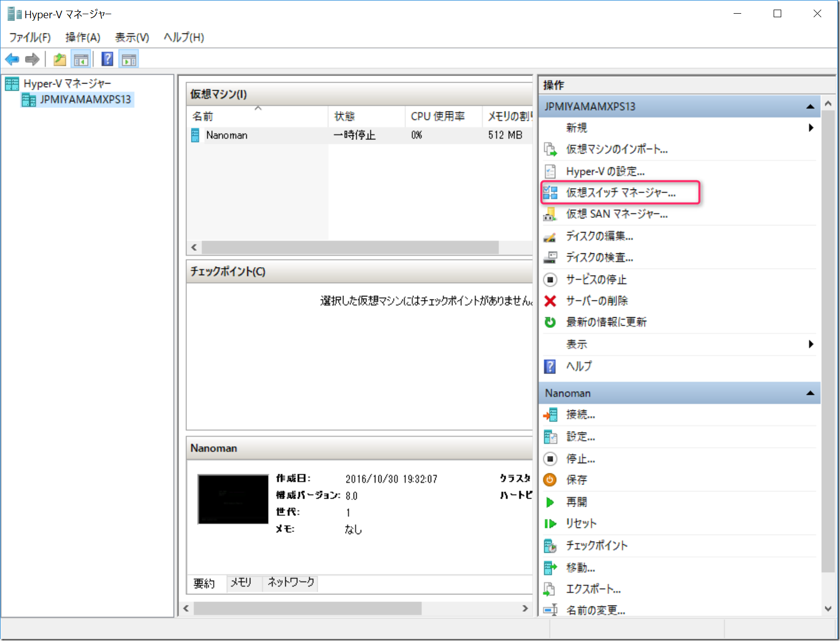Select Hyper-V マネージャー root tree node
Viewport: 840px width, 641px height.
pyautogui.click(x=67, y=84)
